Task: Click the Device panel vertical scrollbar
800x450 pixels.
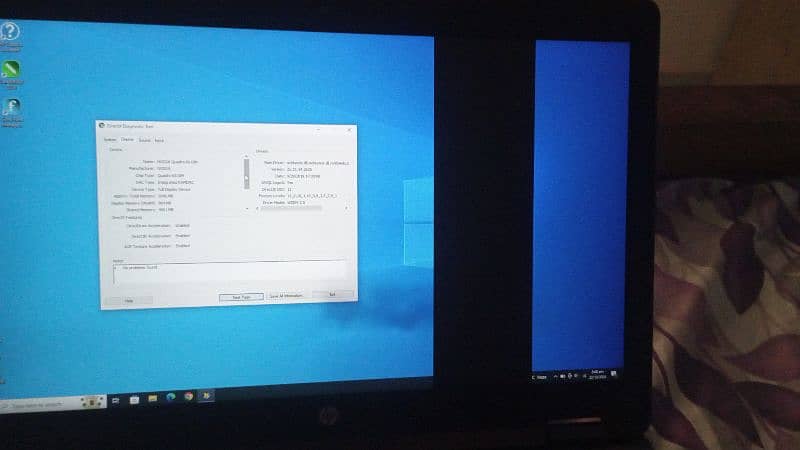Action: 246,172
